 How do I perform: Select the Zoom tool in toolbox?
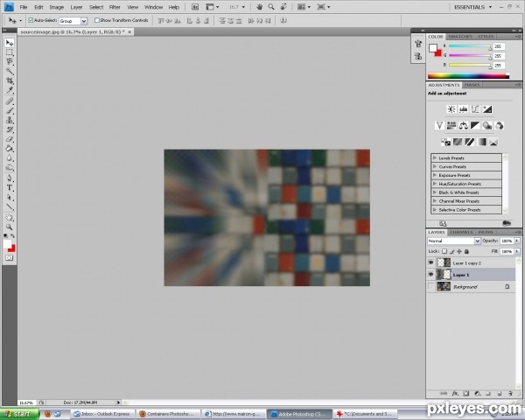[x=10, y=227]
